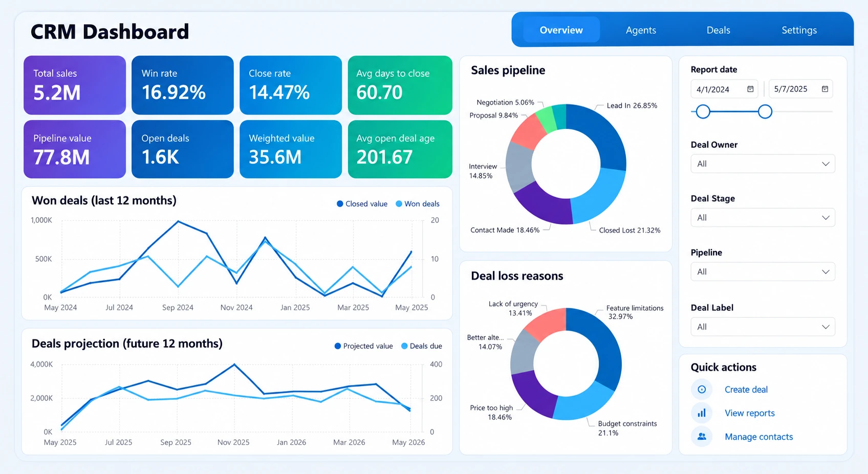Click the Closed Lost 21.32% label

(630, 231)
